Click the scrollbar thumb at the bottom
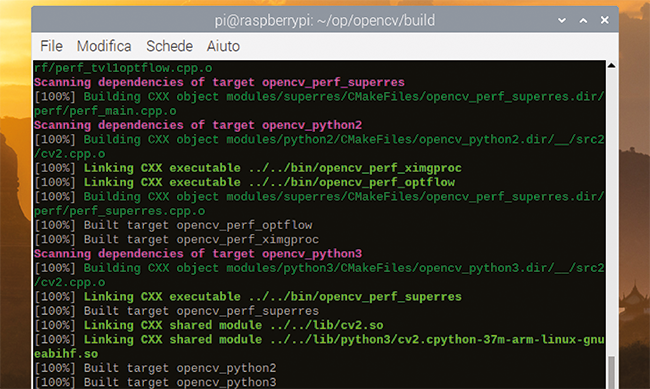This screenshot has height=389, width=650. coord(611,372)
